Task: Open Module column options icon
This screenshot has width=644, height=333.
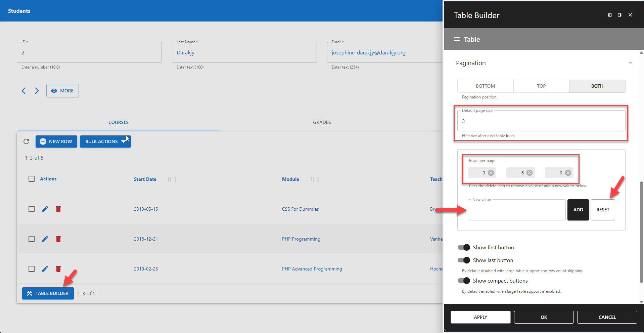Action: (318, 179)
